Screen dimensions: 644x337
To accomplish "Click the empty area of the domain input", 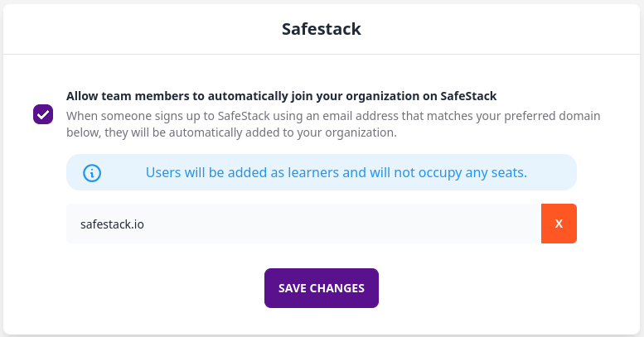I will coord(341,224).
